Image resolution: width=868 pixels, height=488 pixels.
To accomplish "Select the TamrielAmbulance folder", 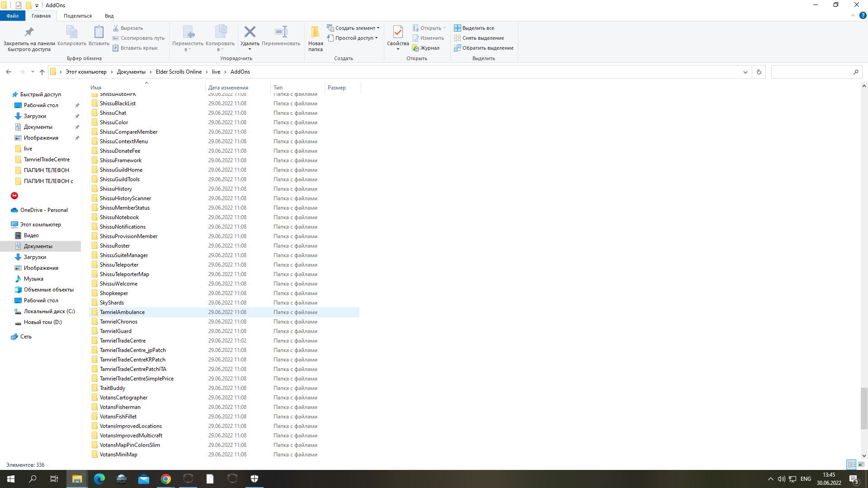I will 225,312.
